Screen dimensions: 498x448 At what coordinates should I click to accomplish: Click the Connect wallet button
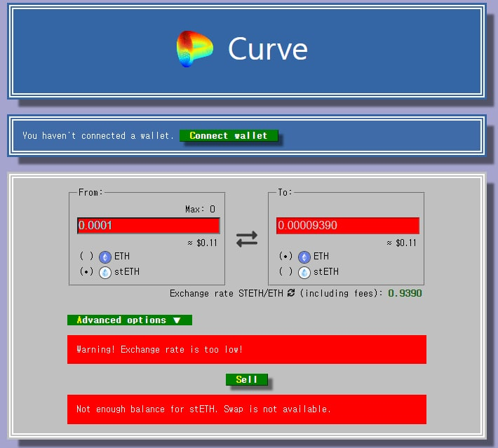[x=229, y=135]
